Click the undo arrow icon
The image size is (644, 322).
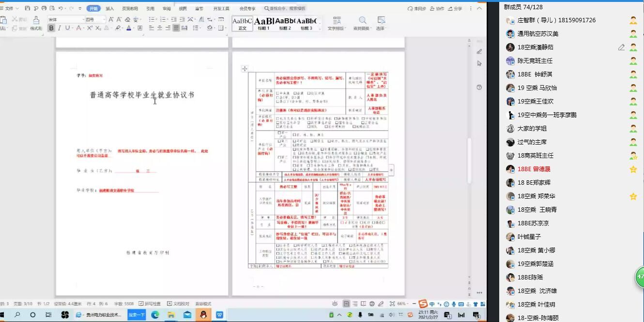pos(61,9)
